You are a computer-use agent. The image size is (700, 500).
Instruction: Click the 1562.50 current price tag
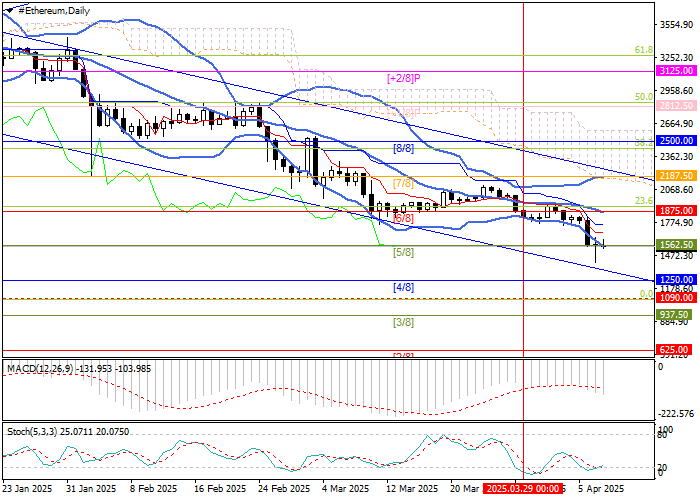(676, 245)
